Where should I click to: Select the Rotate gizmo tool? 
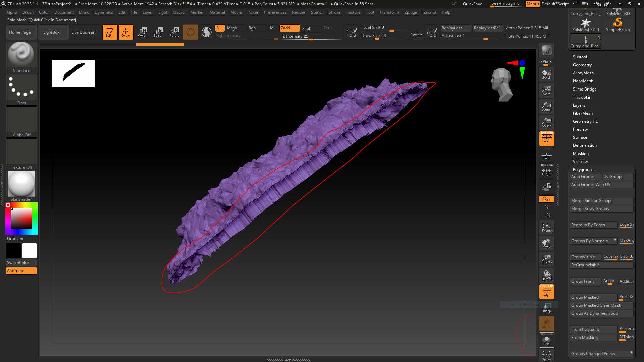[x=174, y=32]
